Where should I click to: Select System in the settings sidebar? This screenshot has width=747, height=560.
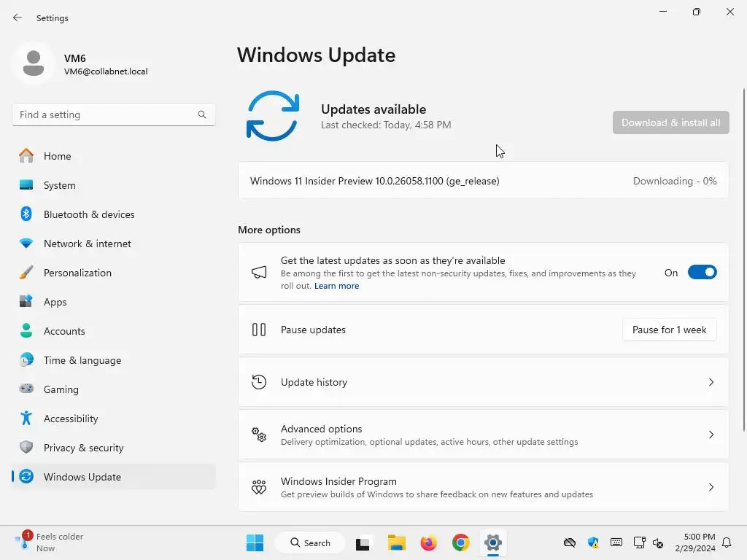[x=113, y=184]
